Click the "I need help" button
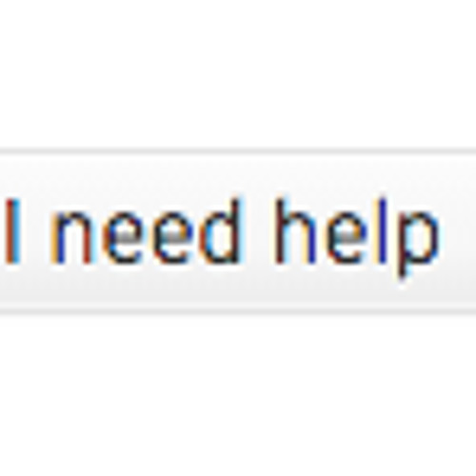 coord(238,231)
